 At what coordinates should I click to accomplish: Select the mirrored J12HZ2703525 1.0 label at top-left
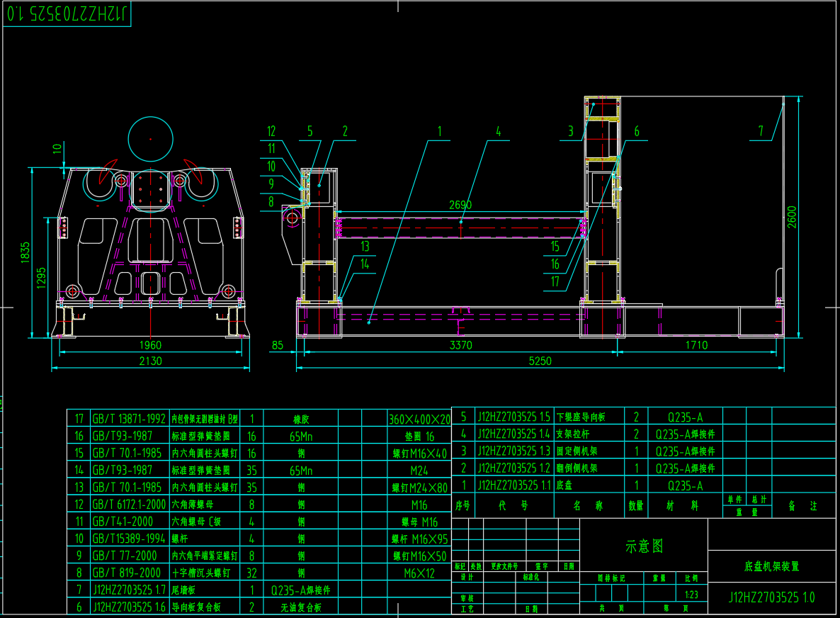[x=67, y=13]
